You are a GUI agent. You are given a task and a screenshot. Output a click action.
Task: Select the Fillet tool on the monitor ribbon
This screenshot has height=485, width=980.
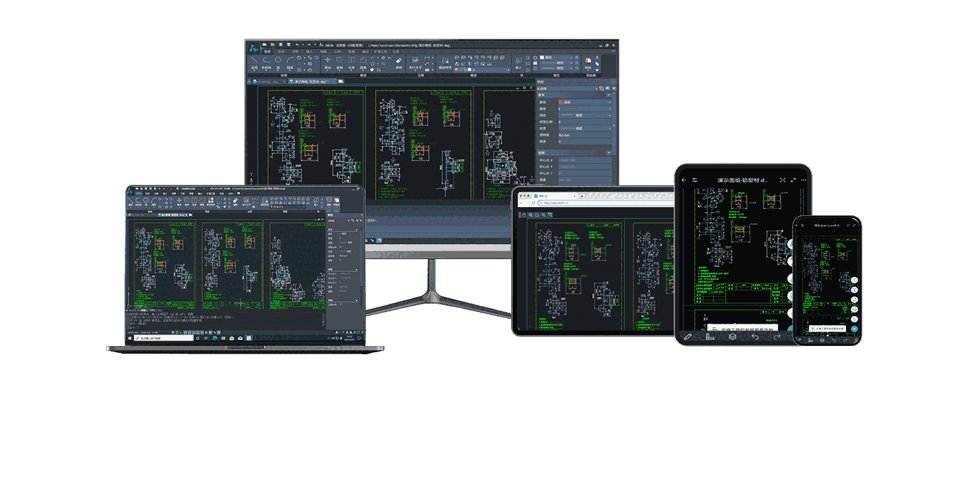363,63
